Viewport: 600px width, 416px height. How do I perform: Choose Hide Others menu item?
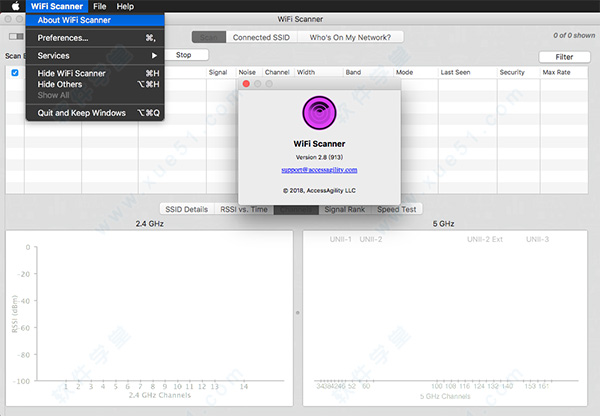tap(95, 84)
